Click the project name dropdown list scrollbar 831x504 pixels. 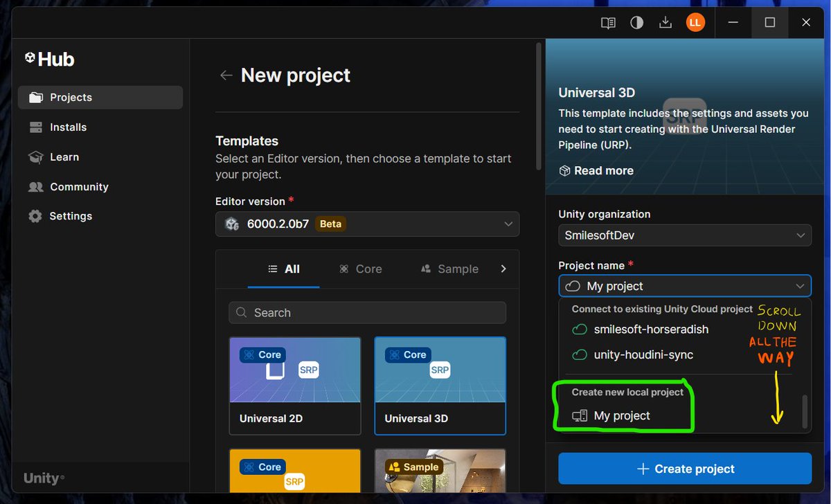click(805, 412)
